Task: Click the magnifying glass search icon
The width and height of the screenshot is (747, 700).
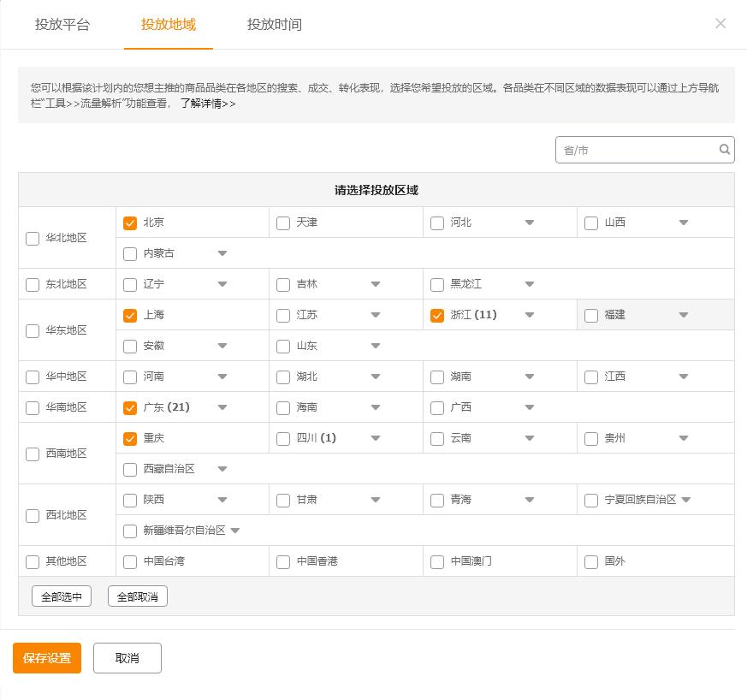Action: coord(725,149)
